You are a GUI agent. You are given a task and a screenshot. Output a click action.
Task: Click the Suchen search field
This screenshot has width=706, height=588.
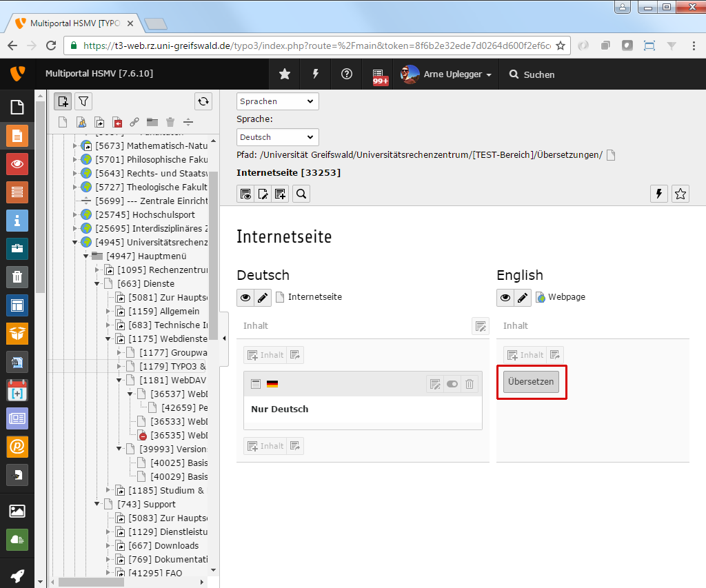click(x=538, y=74)
